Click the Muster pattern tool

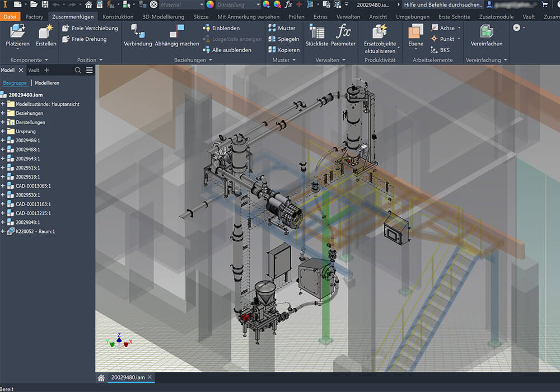pos(282,28)
